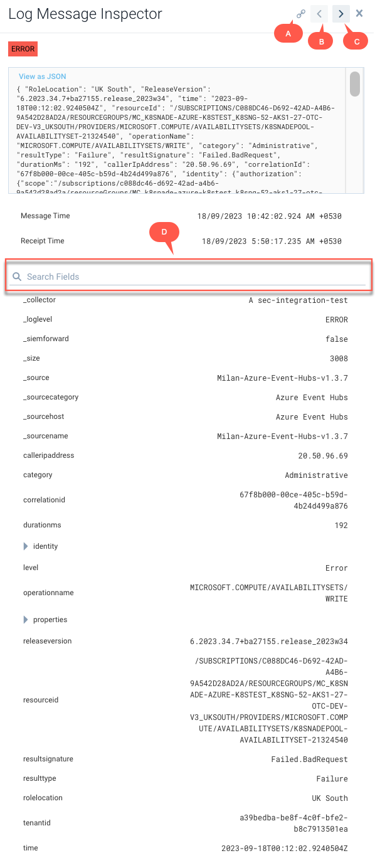
Task: Click the Log Message Inspector title
Action: [x=85, y=14]
